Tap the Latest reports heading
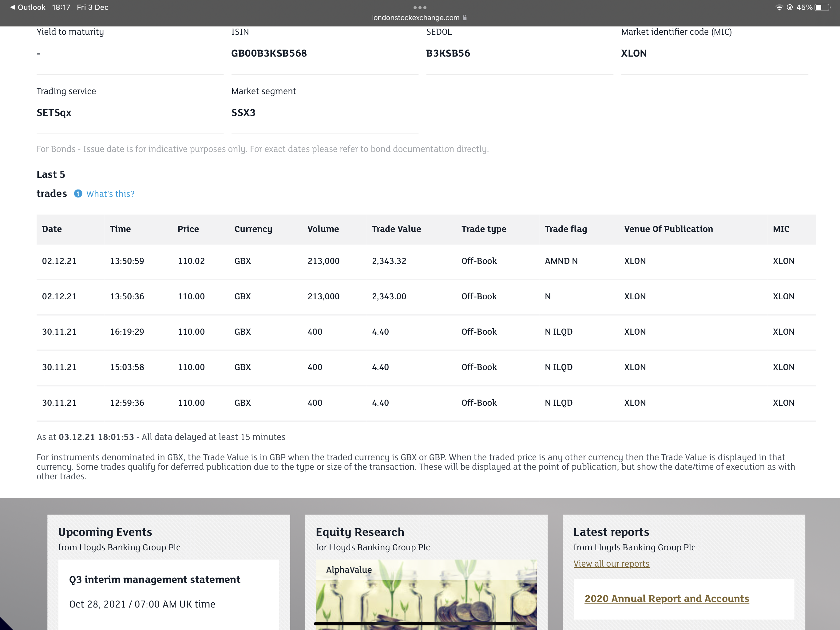 click(611, 532)
